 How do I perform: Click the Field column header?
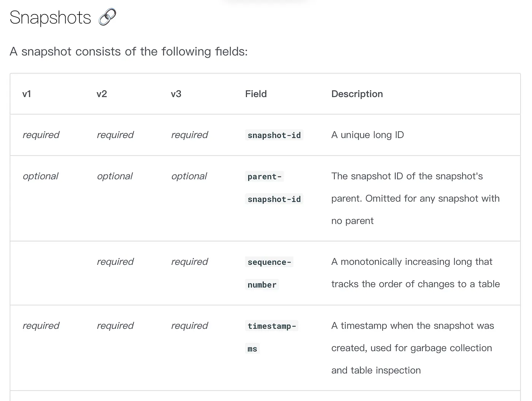click(x=256, y=94)
